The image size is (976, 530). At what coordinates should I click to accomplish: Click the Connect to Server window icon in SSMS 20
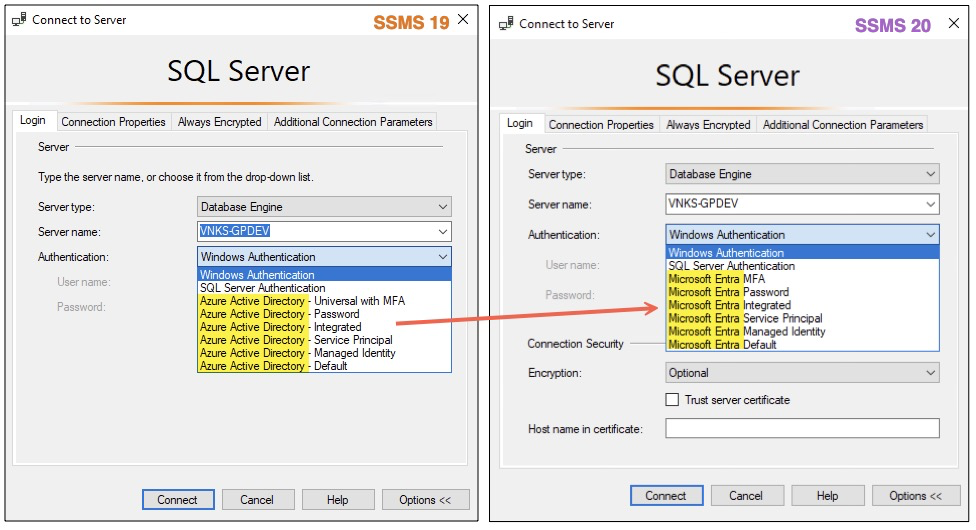[506, 24]
